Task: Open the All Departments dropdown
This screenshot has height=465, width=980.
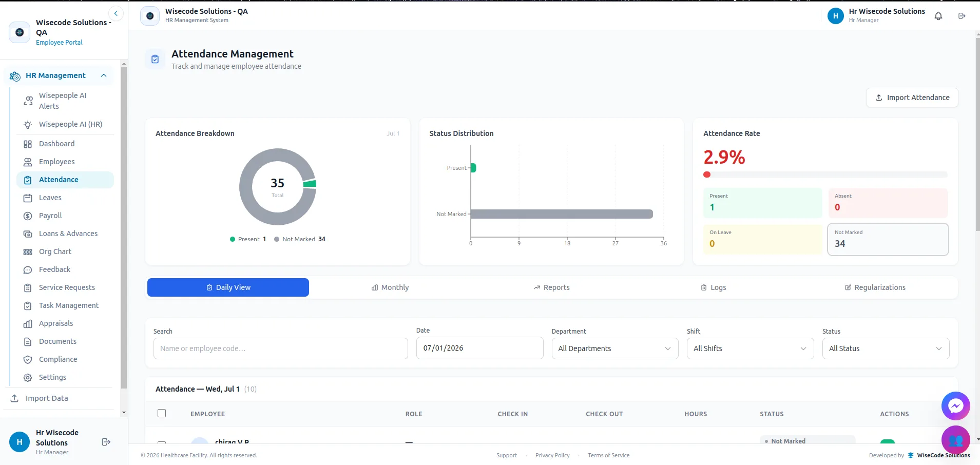Action: 615,348
